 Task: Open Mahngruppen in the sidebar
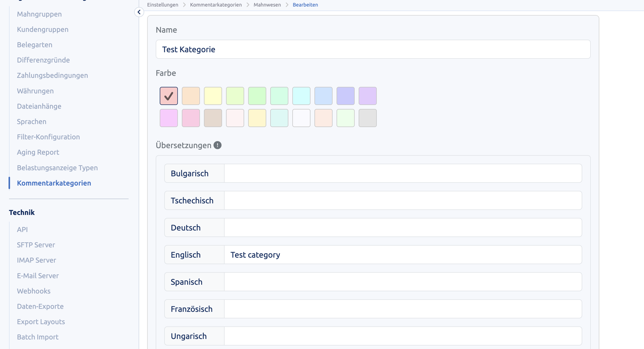39,14
